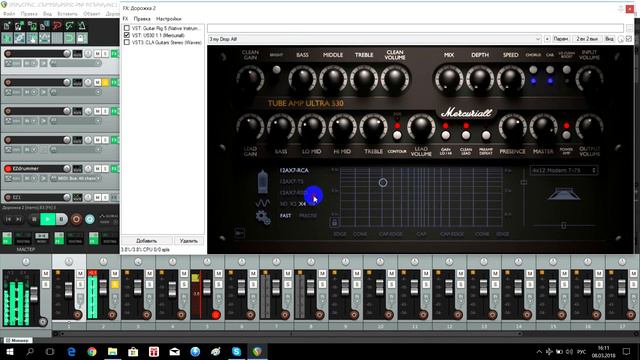
Task: Open the FX menu in the FX window
Action: click(125, 19)
